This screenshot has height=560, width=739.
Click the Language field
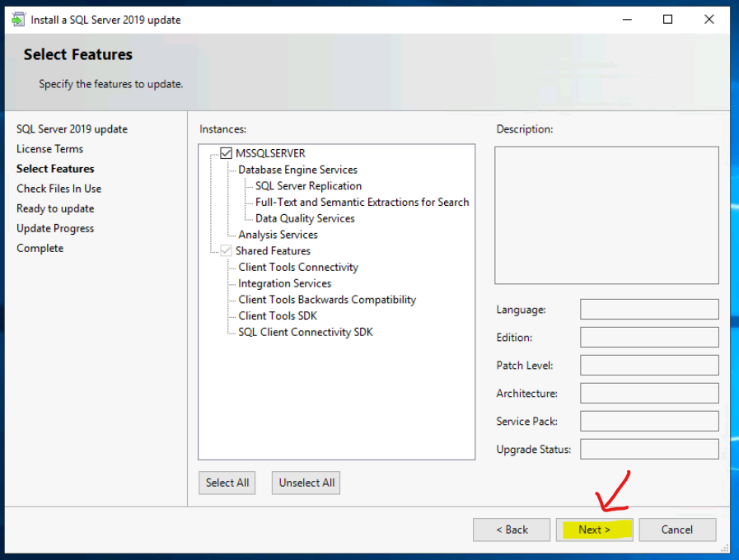click(x=649, y=310)
